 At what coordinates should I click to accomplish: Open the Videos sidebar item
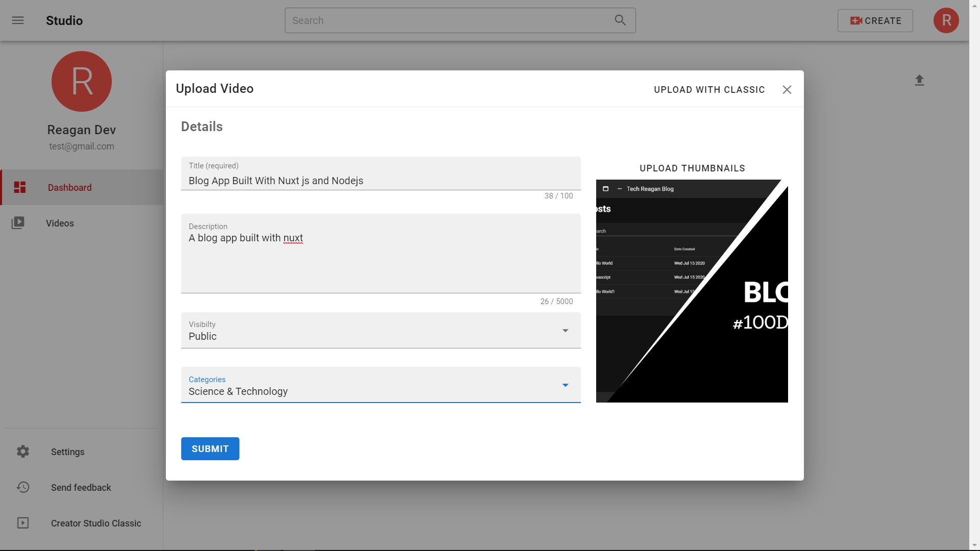click(60, 223)
